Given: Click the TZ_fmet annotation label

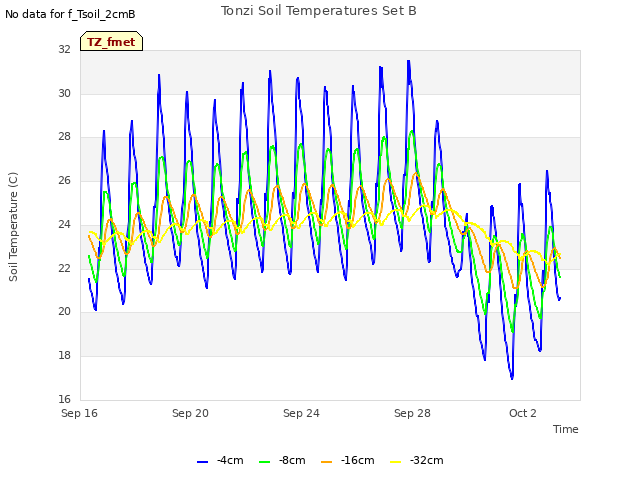Looking at the screenshot, I should coord(111,42).
